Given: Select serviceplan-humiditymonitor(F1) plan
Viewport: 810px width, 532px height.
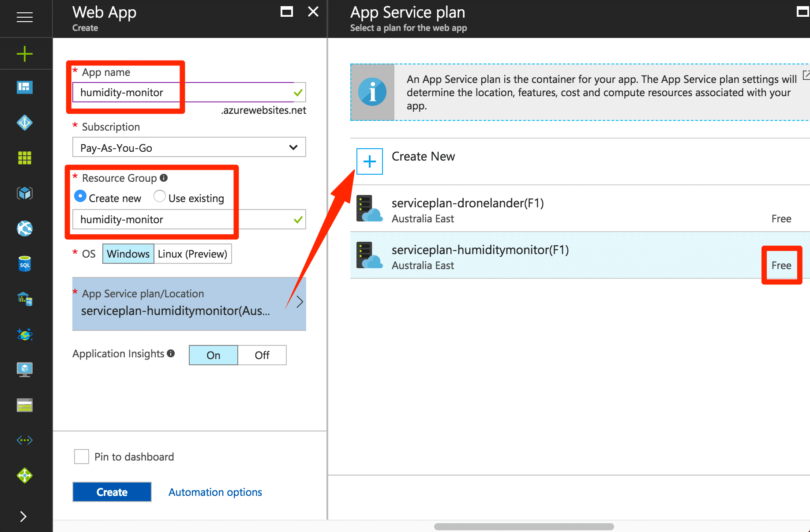Looking at the screenshot, I should (580, 255).
